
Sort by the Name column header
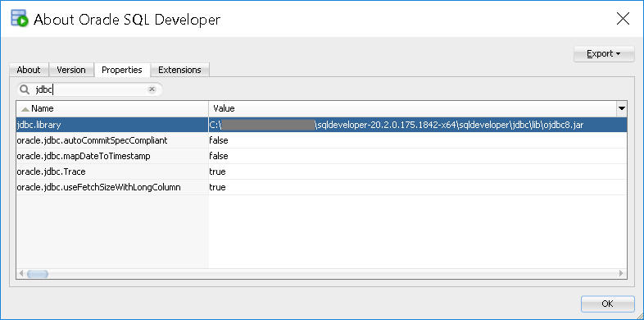click(x=112, y=108)
